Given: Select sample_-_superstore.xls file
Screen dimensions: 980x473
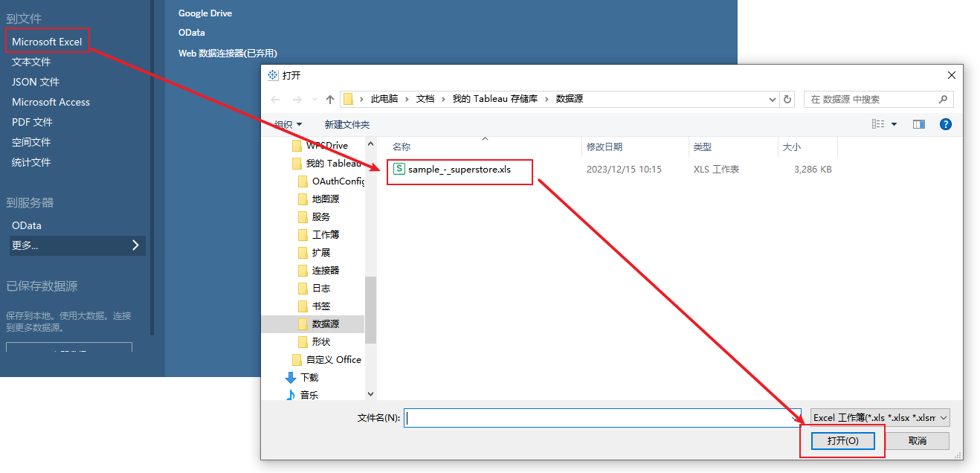Looking at the screenshot, I should (x=460, y=170).
